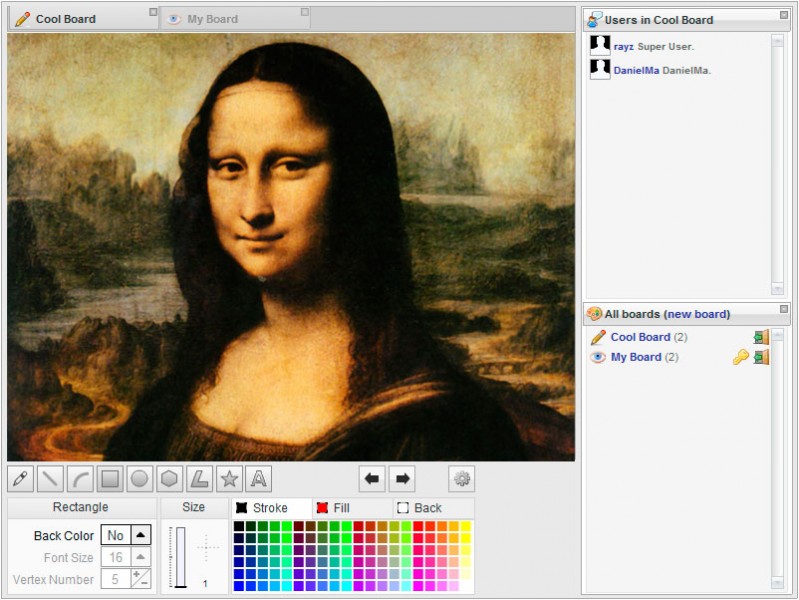Click the Font Size arrow stepper

(x=141, y=557)
